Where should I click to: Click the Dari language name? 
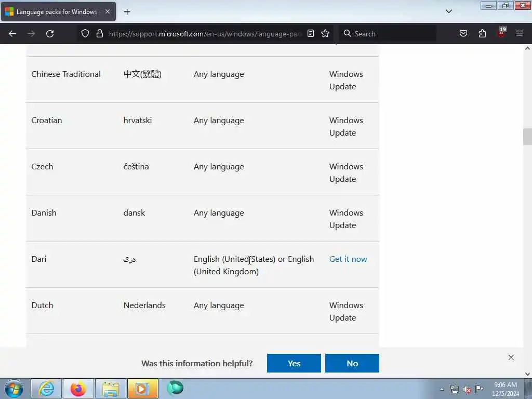38,259
